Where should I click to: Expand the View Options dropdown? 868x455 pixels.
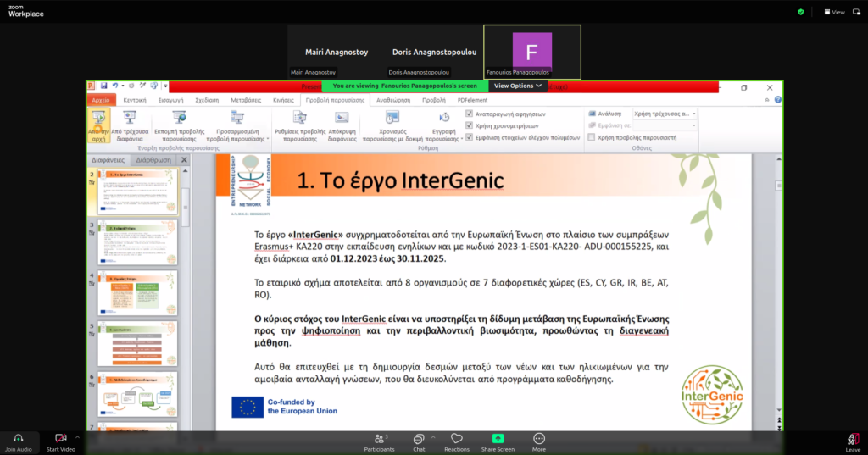518,86
